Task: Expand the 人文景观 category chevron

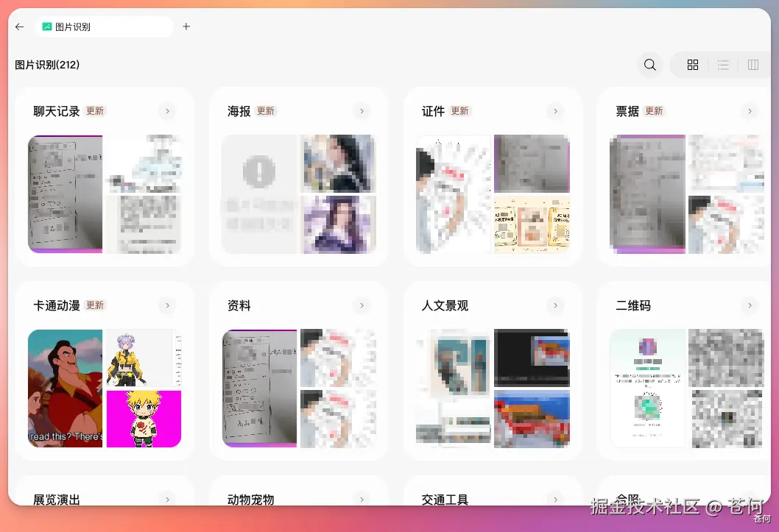Action: click(555, 305)
